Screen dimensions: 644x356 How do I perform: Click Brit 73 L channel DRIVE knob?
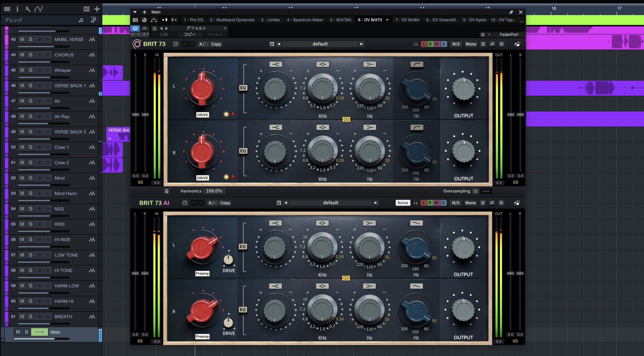point(203,88)
